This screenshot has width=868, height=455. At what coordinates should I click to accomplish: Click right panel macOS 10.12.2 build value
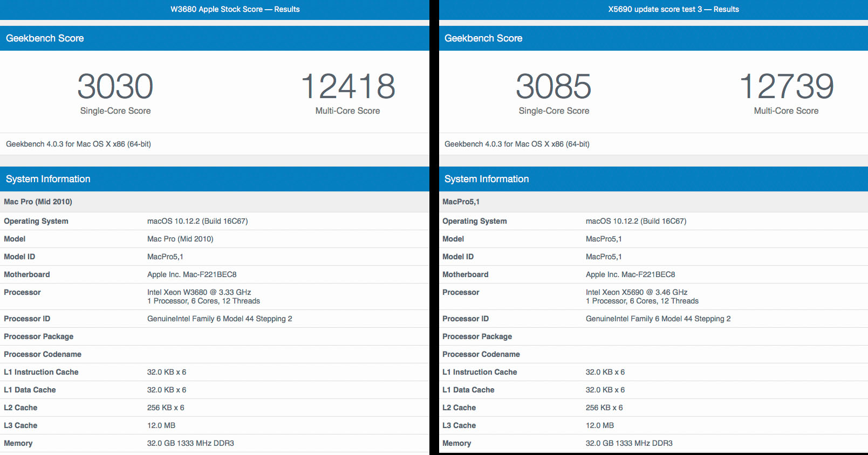pyautogui.click(x=636, y=221)
